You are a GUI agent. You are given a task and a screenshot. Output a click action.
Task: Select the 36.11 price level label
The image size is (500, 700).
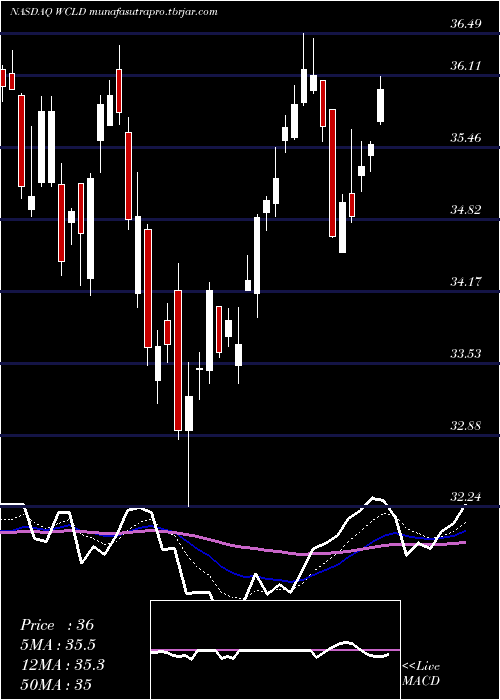coord(466,66)
